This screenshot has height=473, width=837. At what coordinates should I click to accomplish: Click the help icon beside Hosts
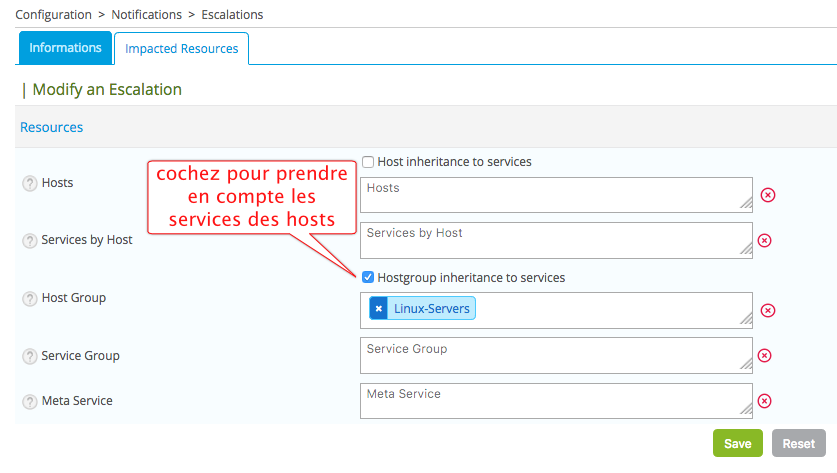coord(30,183)
